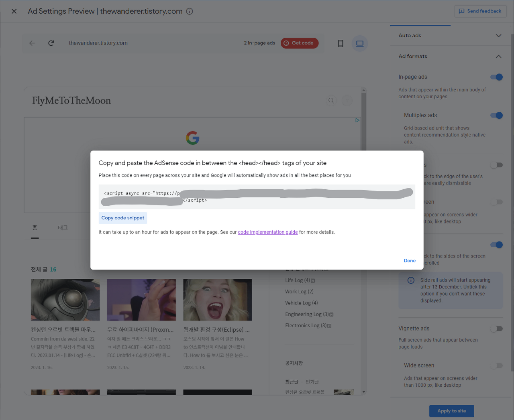Click the Google logo in the ad banner
Viewport: 514px width, 420px height.
193,138
